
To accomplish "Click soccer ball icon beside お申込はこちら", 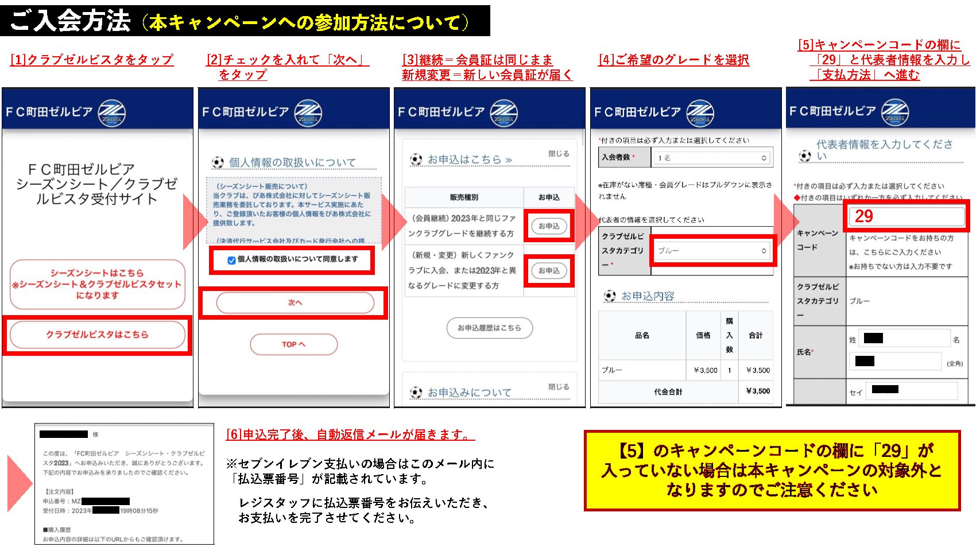I will point(416,160).
